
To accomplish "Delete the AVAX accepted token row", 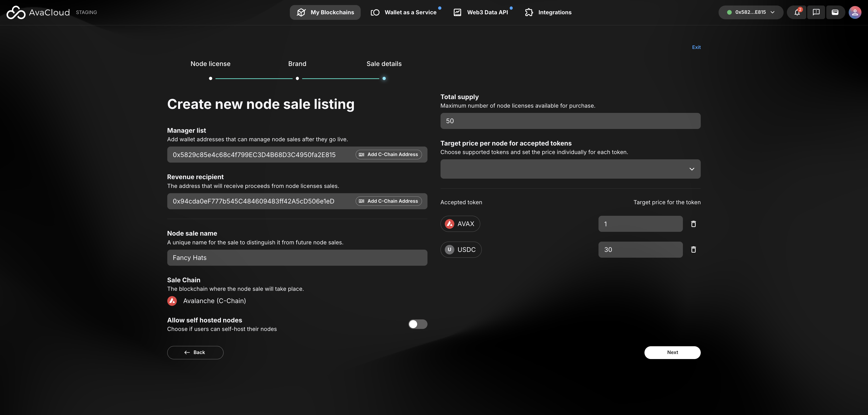I will [693, 224].
